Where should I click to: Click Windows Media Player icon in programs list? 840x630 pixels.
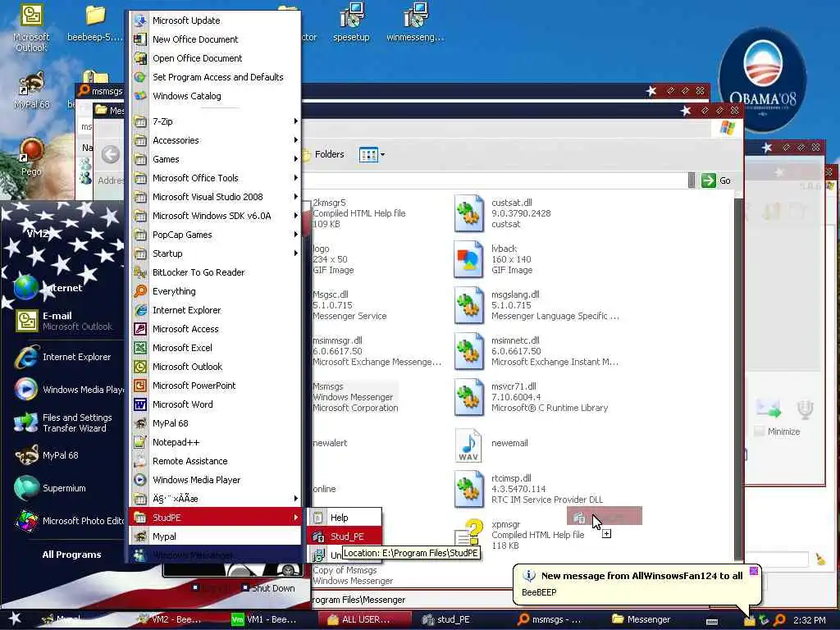[140, 480]
